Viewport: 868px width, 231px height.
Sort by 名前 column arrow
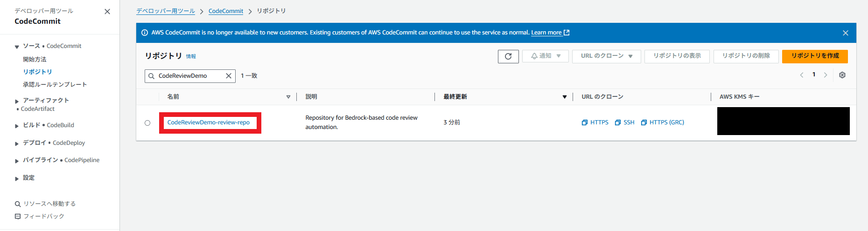click(x=288, y=97)
